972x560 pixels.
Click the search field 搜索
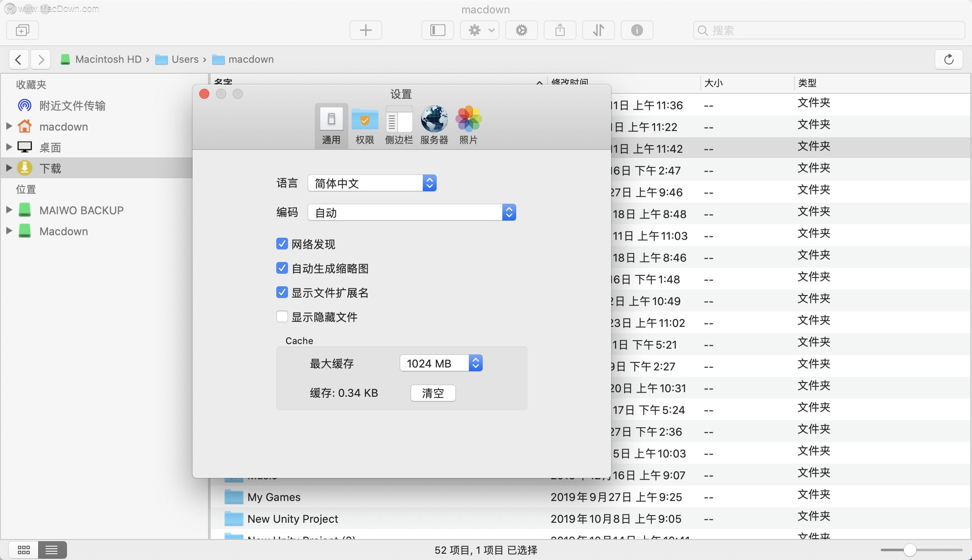[829, 30]
